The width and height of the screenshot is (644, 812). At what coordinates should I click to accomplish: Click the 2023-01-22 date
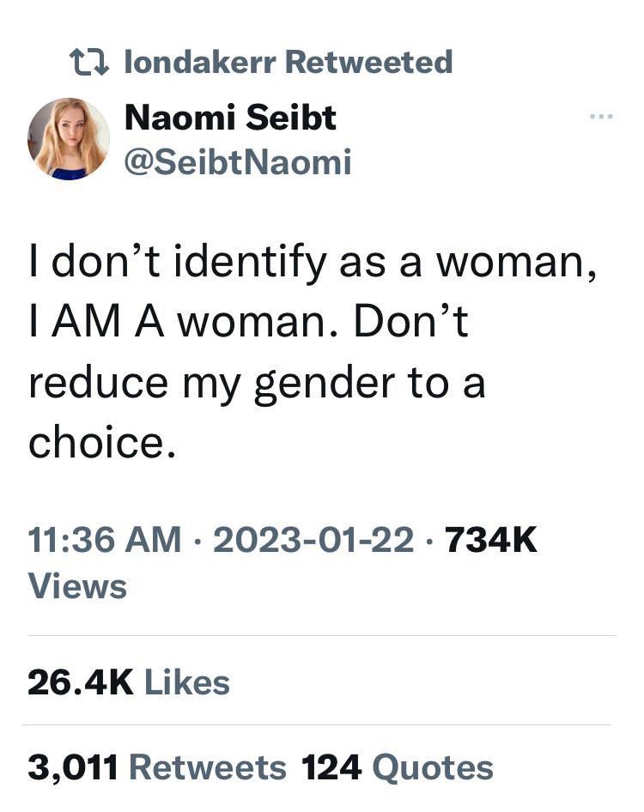click(x=314, y=540)
